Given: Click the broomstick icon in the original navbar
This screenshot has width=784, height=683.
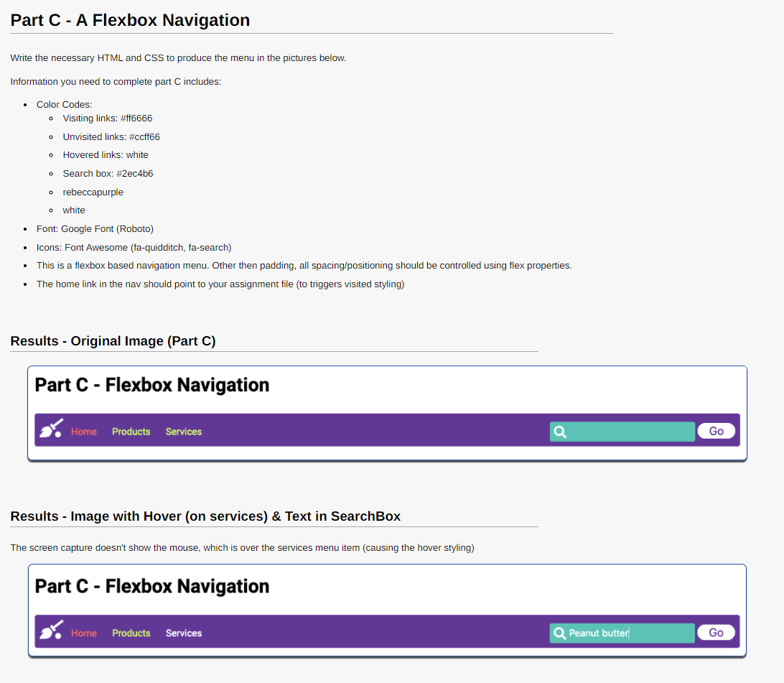Looking at the screenshot, I should [x=51, y=429].
